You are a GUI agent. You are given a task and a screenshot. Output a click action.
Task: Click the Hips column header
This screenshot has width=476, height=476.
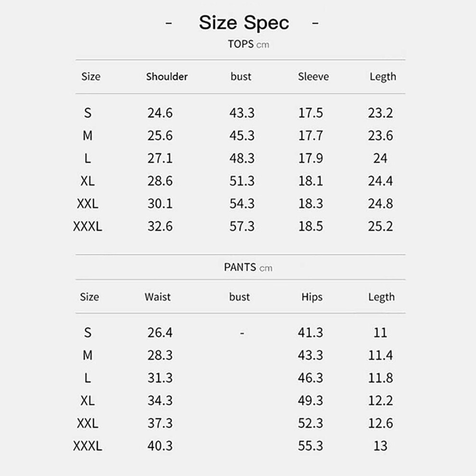[312, 297]
